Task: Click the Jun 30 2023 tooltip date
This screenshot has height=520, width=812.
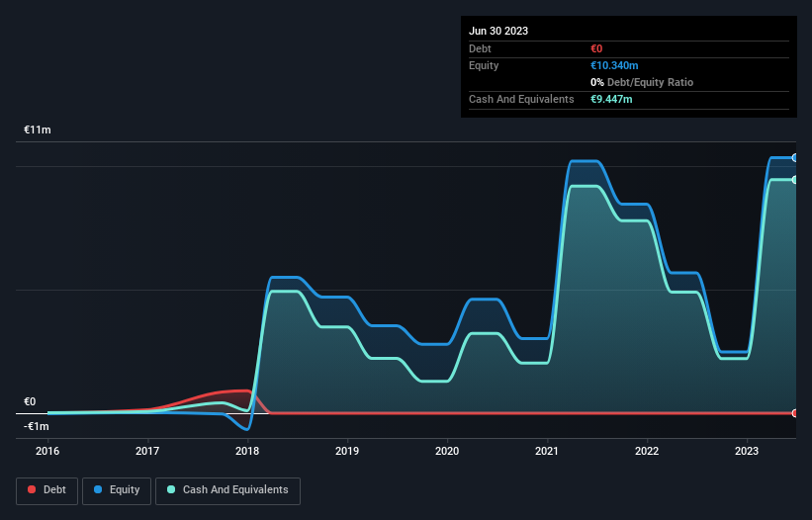Action: (498, 31)
